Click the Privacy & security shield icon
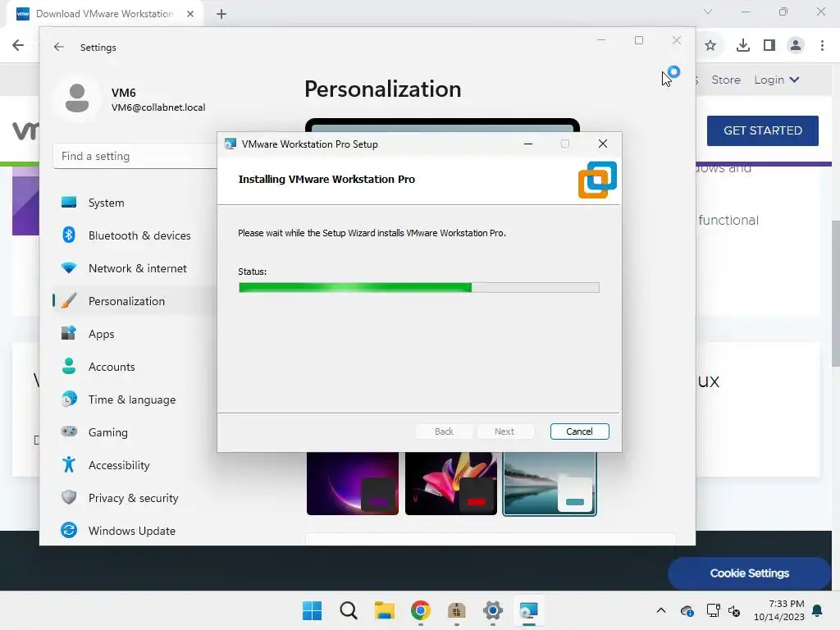This screenshot has width=840, height=630. (69, 497)
